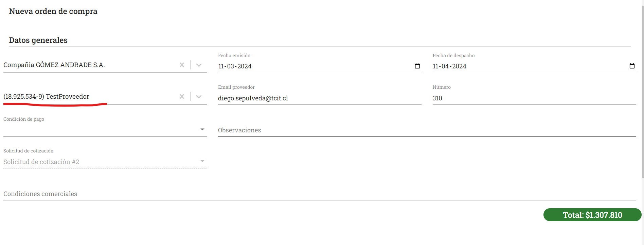
Task: Click the Fecha emisión date value
Action: [235, 66]
